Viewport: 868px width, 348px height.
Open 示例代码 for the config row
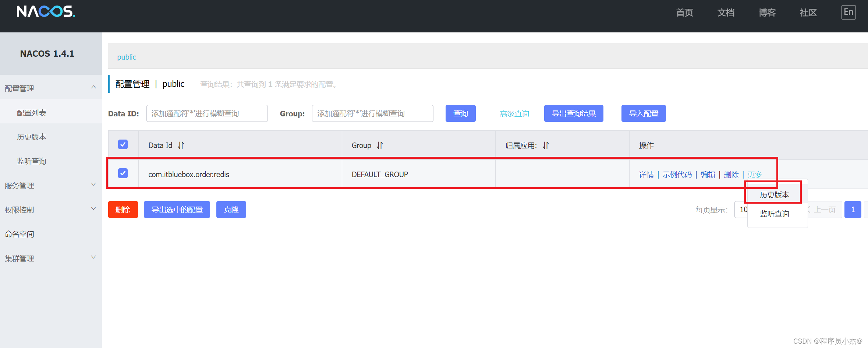[677, 175]
